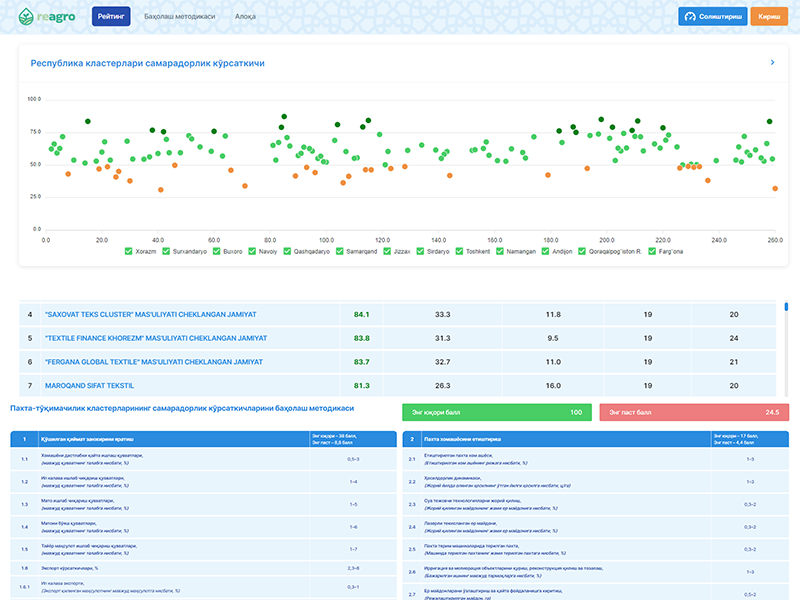Viewport: 800px width, 600px height.
Task: Click the gauge icon in Солиштириш button
Action: [689, 17]
